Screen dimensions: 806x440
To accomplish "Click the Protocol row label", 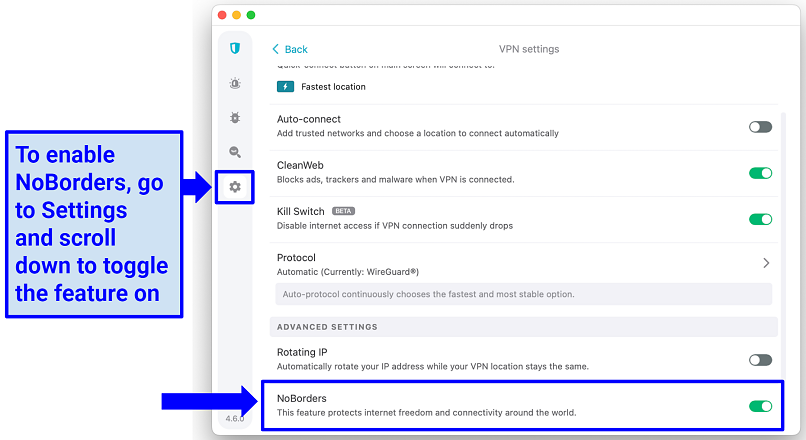I will pyautogui.click(x=296, y=258).
